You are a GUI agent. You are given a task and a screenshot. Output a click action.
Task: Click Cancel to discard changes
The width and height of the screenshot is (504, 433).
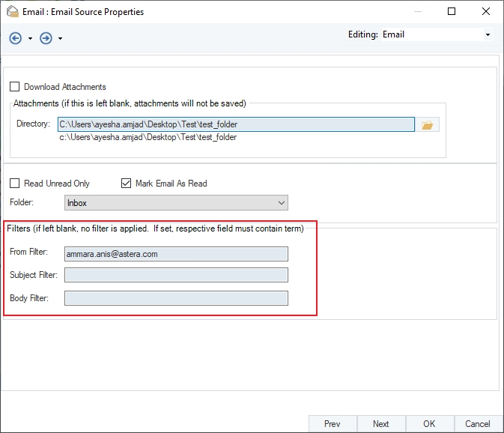pyautogui.click(x=478, y=424)
